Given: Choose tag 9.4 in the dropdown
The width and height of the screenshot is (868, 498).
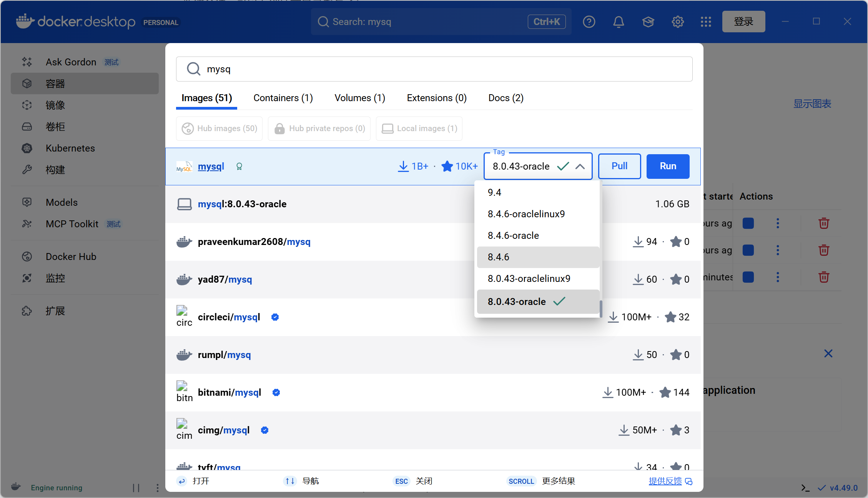Looking at the screenshot, I should [494, 192].
